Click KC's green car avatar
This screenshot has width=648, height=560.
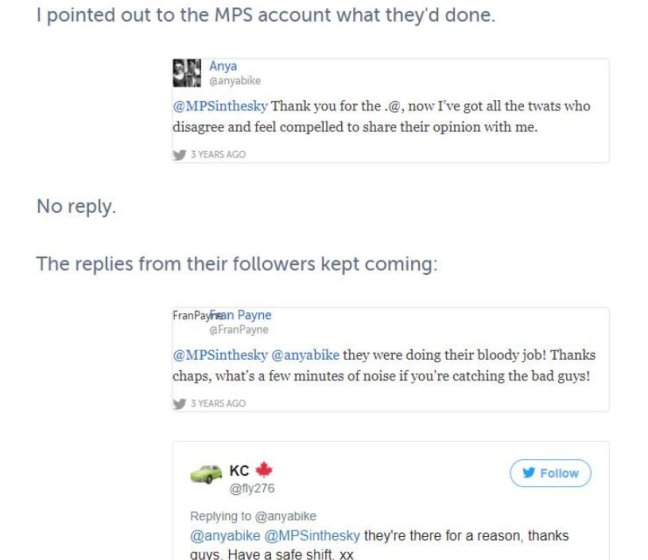click(206, 473)
